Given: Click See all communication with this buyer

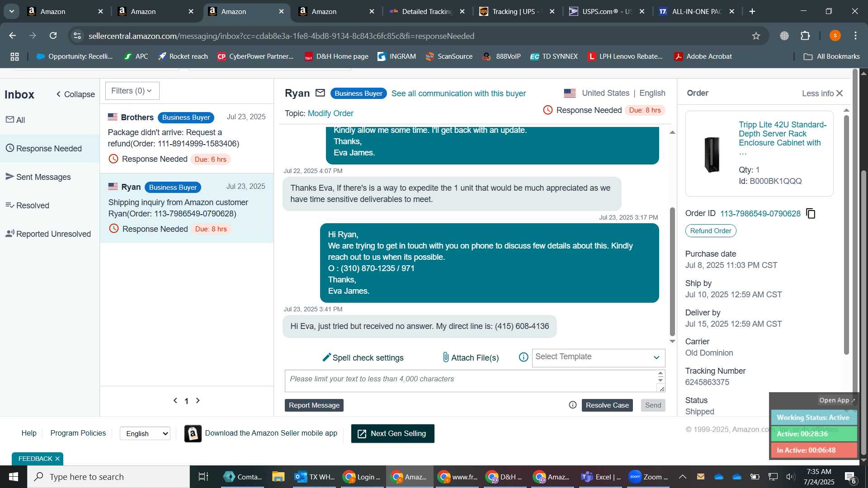Looking at the screenshot, I should (x=458, y=94).
